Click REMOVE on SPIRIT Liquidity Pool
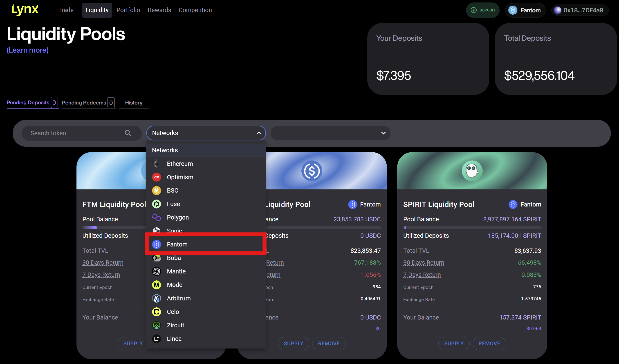Image resolution: width=619 pixels, height=364 pixels. [x=489, y=343]
